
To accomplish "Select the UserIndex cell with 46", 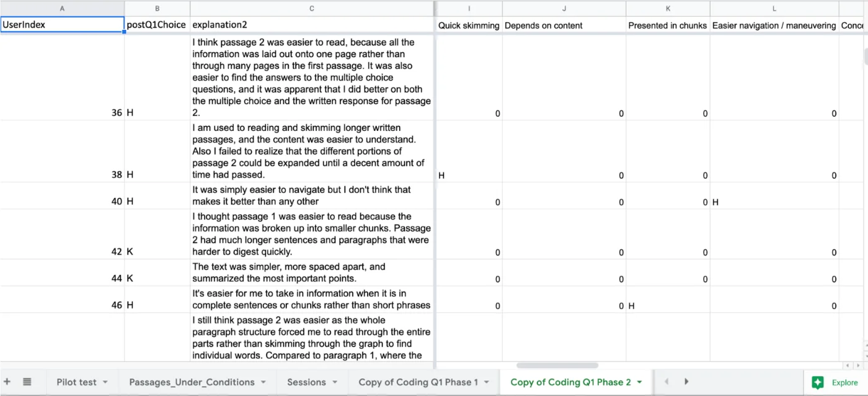I will coord(62,299).
